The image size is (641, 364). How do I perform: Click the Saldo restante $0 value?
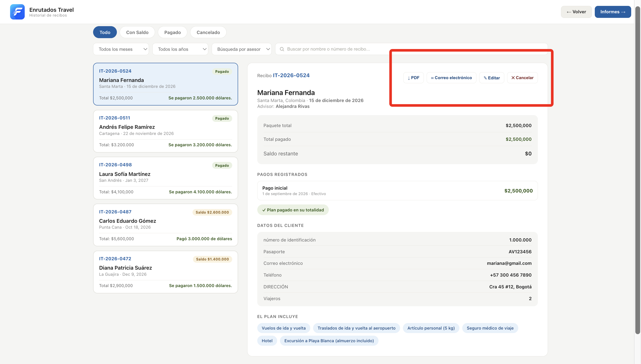pyautogui.click(x=528, y=153)
